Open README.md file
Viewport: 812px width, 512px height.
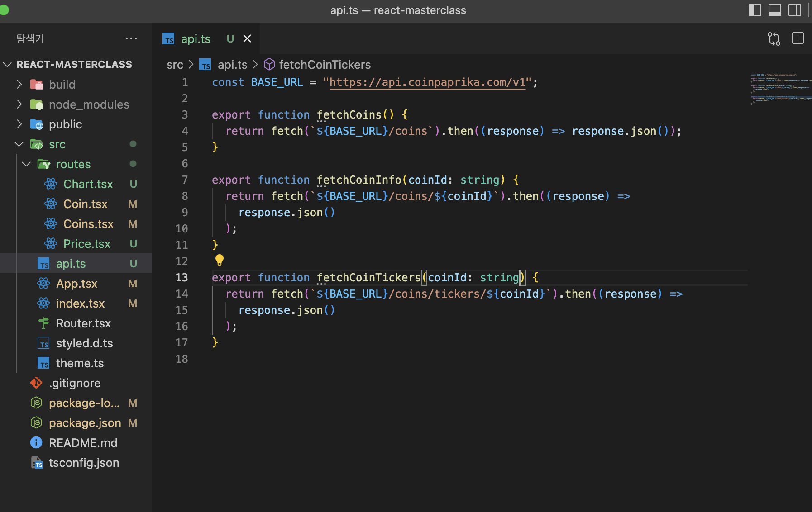[83, 443]
